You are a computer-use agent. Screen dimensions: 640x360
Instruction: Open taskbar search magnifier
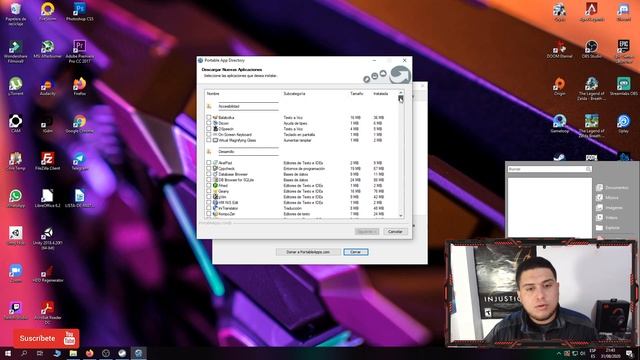click(24, 353)
